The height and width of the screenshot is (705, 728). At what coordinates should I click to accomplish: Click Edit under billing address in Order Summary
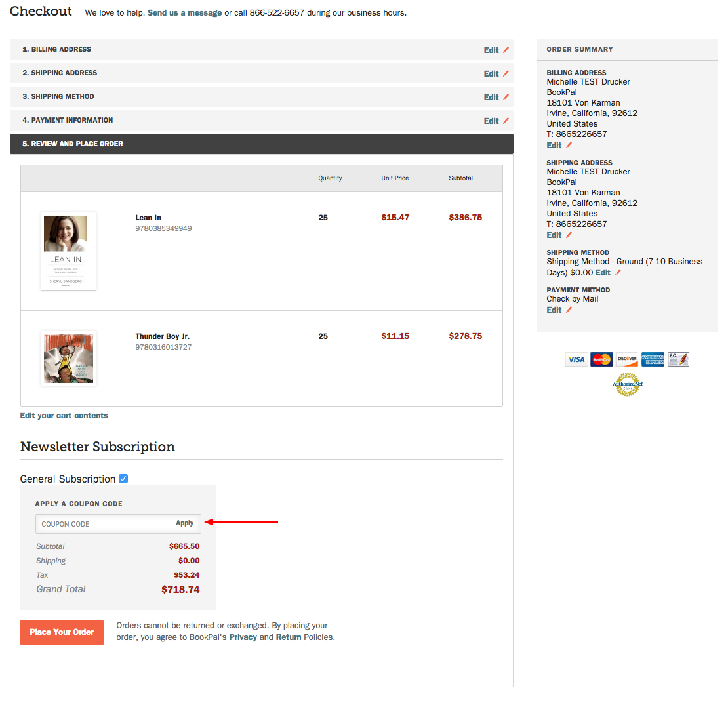click(554, 146)
